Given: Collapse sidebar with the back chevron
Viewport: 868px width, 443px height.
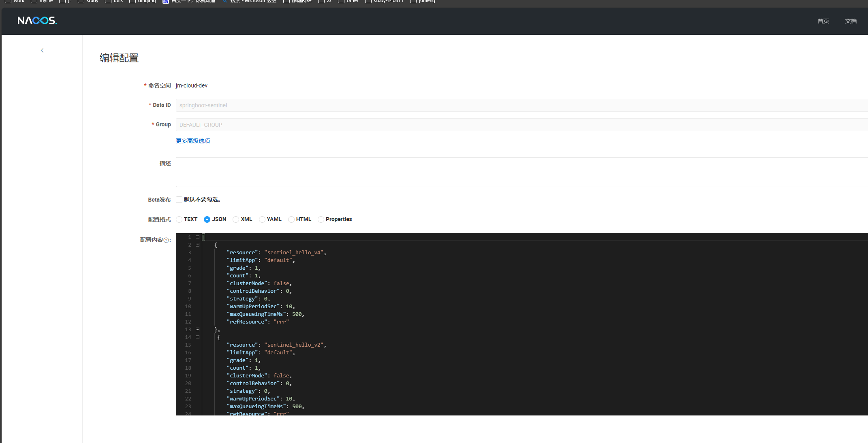Looking at the screenshot, I should coord(42,51).
